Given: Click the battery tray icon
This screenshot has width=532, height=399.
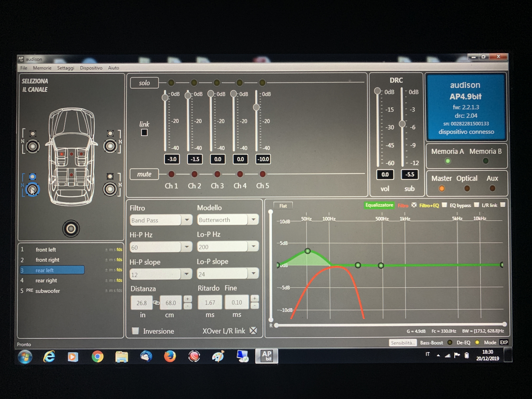Looking at the screenshot, I should tap(467, 355).
